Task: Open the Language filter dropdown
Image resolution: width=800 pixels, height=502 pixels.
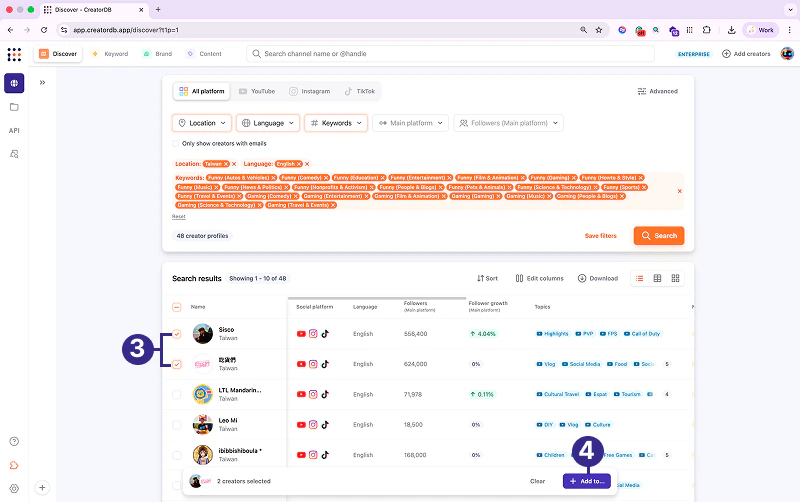Action: pyautogui.click(x=268, y=123)
